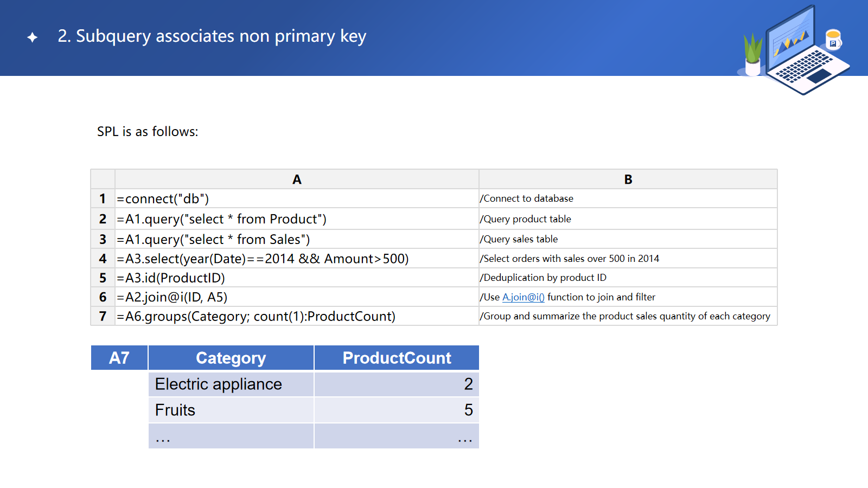The width and height of the screenshot is (868, 488).
Task: Select column A header of SPL grid
Action: pos(297,179)
